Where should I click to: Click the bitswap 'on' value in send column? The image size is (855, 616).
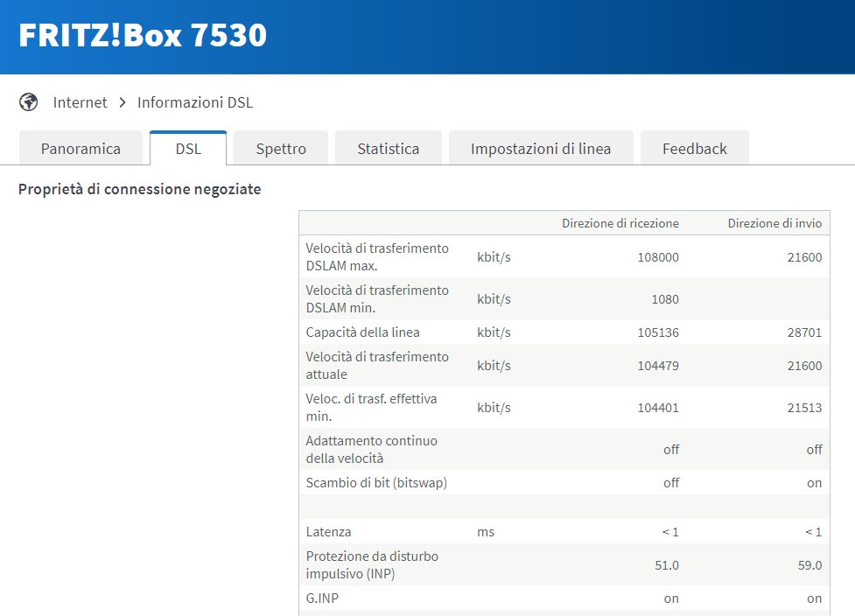pos(814,482)
